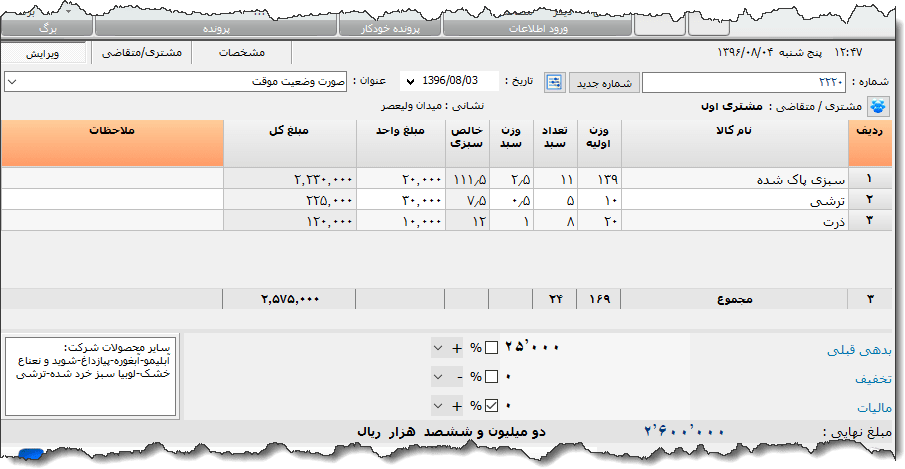This screenshot has width=905, height=469.
Task: Click the customer selection icon beside مشتری / متقاضی
Action: coord(878,106)
